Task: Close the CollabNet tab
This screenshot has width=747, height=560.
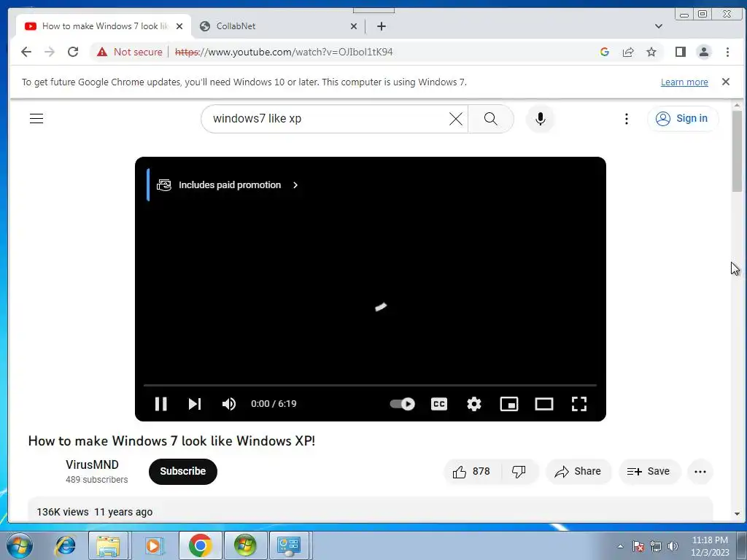Action: (x=354, y=26)
